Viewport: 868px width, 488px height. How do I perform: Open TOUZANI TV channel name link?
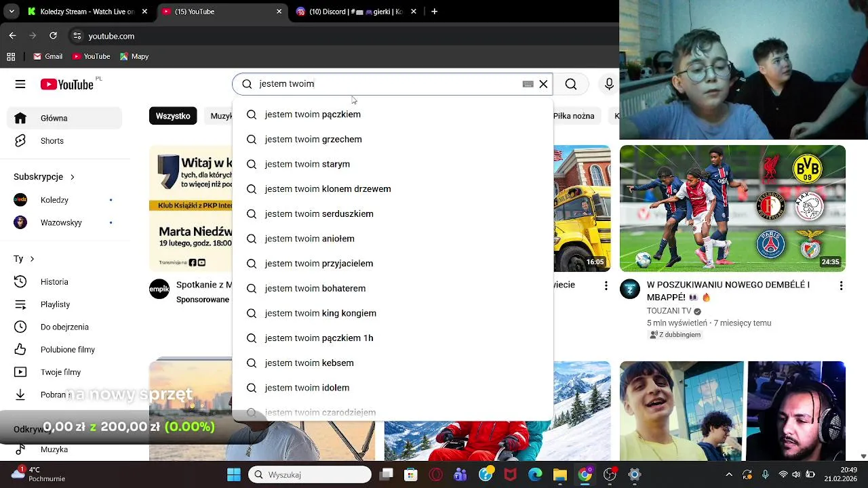669,311
